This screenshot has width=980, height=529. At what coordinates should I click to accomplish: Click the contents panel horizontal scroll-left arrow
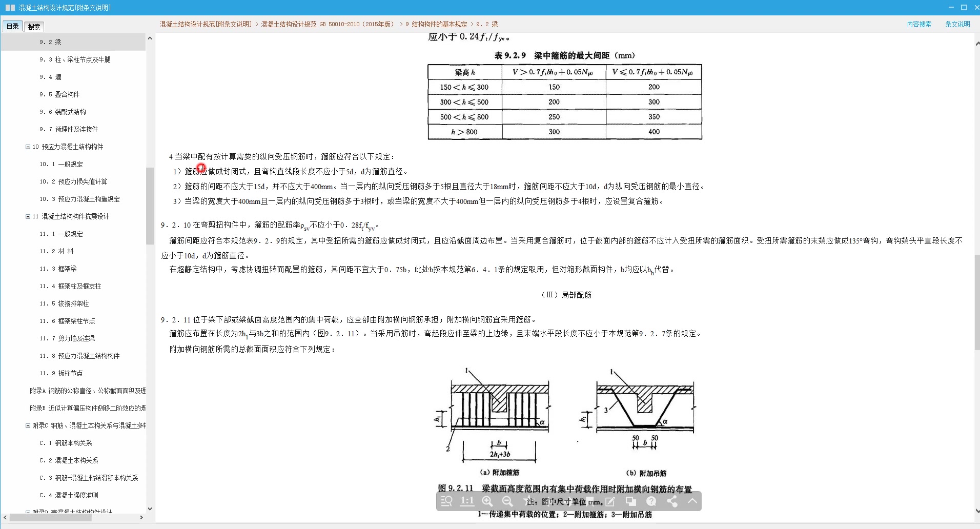tap(5, 518)
